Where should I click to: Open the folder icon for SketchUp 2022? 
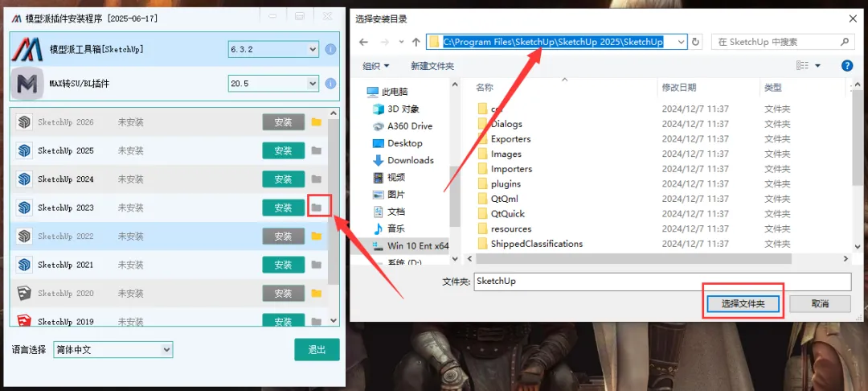coord(316,236)
